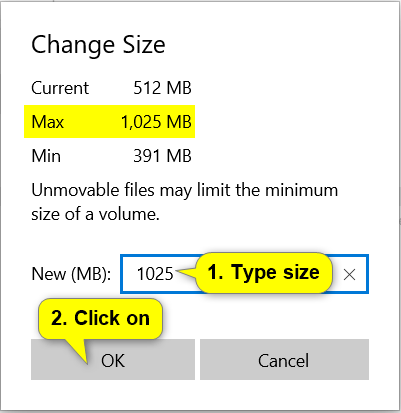Clear the New size field using X
The image size is (401, 413).
pos(349,274)
